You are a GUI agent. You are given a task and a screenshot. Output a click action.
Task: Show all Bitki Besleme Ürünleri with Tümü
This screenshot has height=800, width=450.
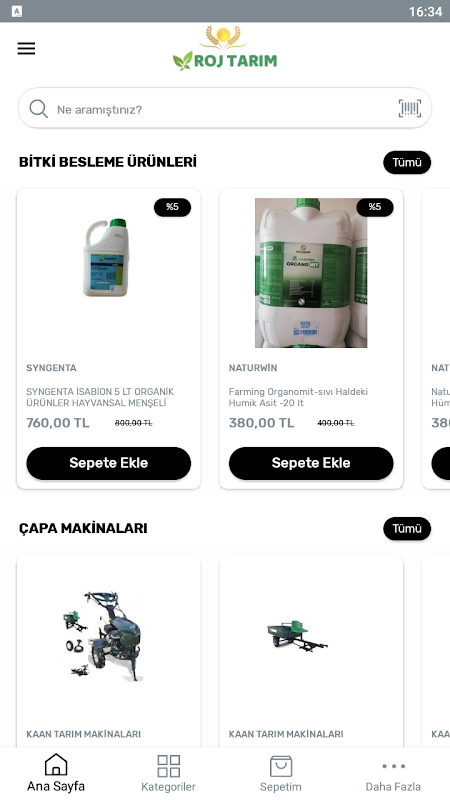click(x=407, y=163)
